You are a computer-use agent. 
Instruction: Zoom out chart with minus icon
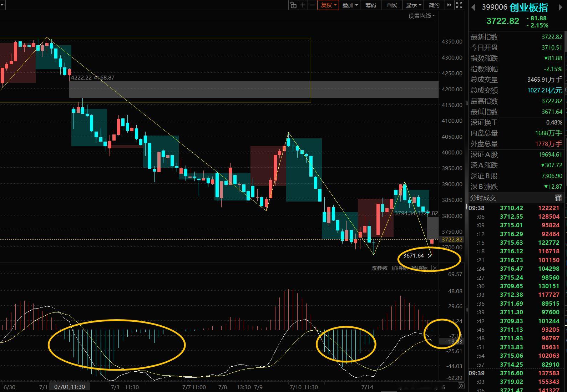point(313,5)
